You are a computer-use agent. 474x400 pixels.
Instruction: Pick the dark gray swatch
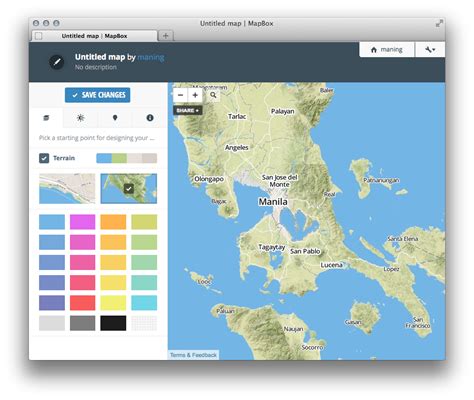[83, 323]
